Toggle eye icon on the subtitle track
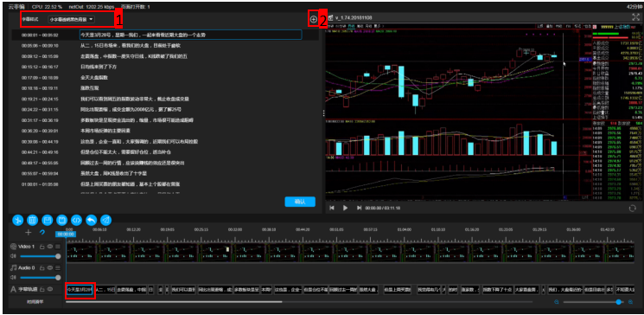This screenshot has height=315, width=644. [49, 289]
